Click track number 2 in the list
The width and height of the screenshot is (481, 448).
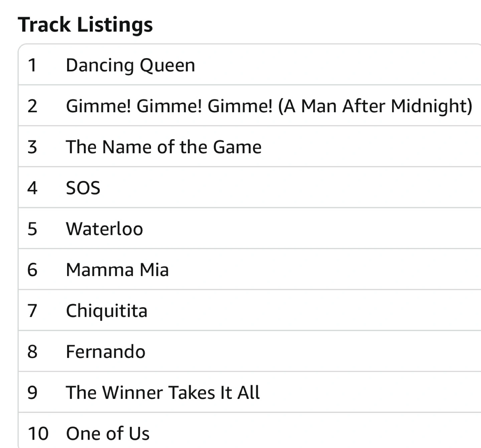pos(32,106)
